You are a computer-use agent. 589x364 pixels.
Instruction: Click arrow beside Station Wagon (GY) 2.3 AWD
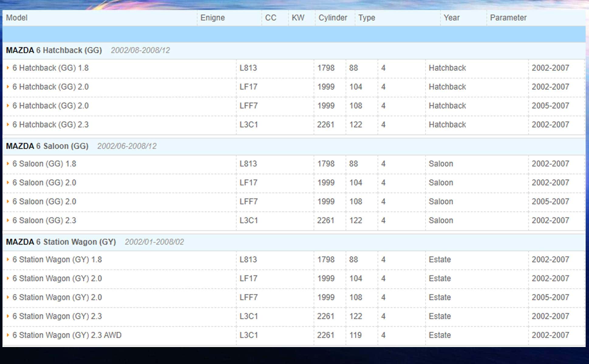point(8,335)
